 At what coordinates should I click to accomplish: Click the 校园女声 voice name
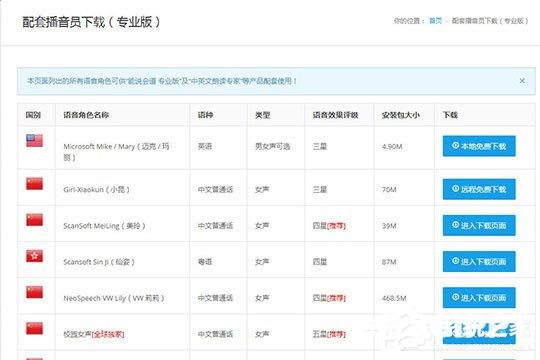tap(94, 334)
